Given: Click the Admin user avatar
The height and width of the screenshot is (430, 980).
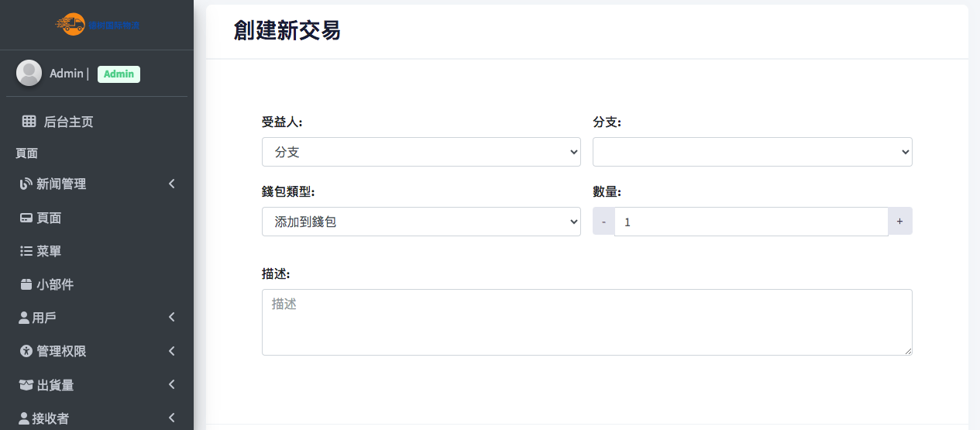Looking at the screenshot, I should click(29, 73).
